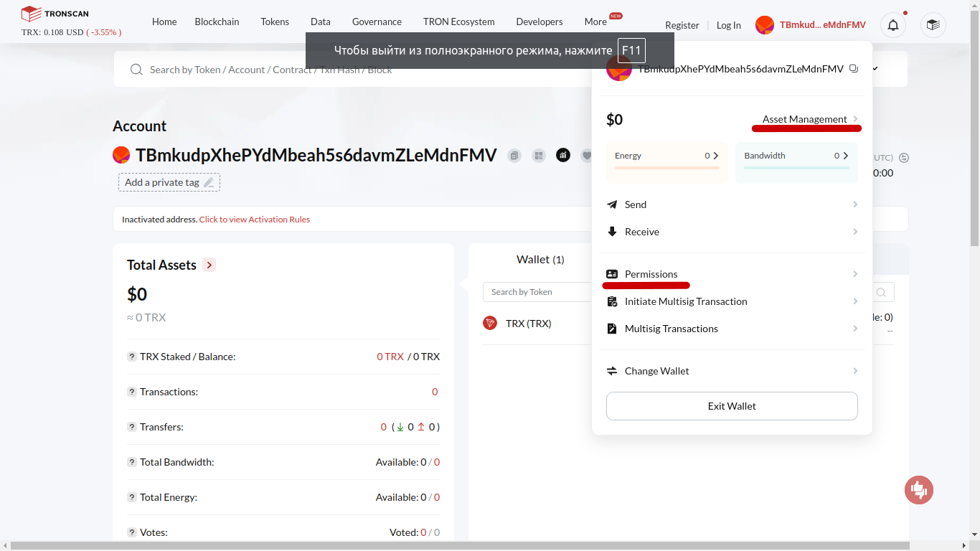Click the help icon next to TRX Staked / Balance

pyautogui.click(x=132, y=357)
